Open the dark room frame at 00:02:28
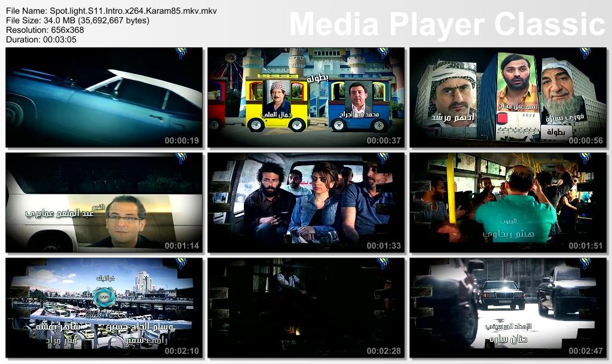Viewport: 612px width, 364px height. pyautogui.click(x=306, y=308)
